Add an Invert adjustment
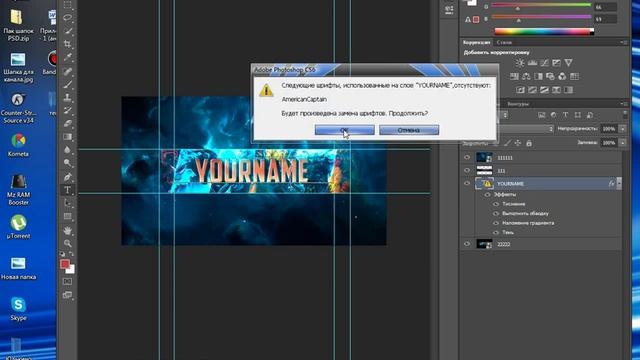The width and height of the screenshot is (640, 360). (520, 90)
